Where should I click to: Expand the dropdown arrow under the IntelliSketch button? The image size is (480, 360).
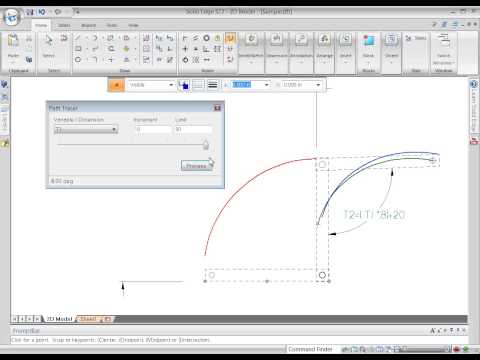[x=251, y=62]
